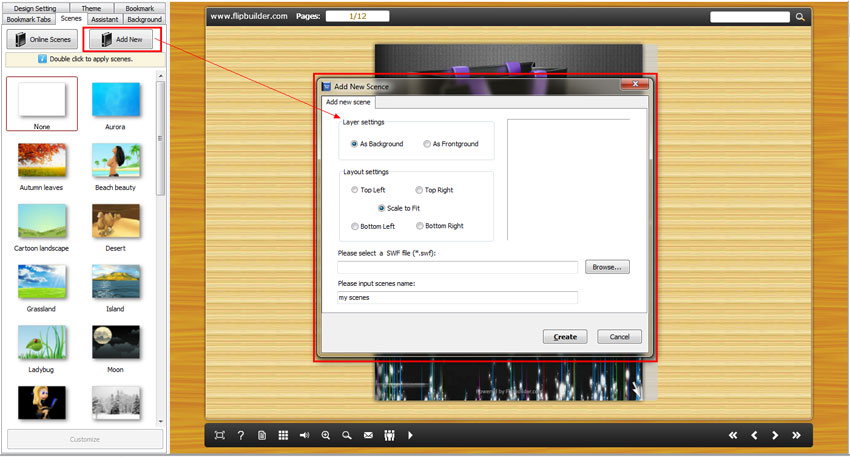
Task: Select the Bottom Right layout radio
Action: point(420,227)
